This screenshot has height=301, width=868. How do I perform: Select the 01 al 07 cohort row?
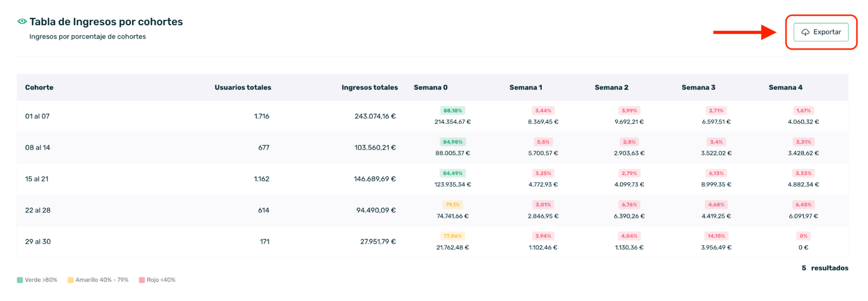[37, 116]
